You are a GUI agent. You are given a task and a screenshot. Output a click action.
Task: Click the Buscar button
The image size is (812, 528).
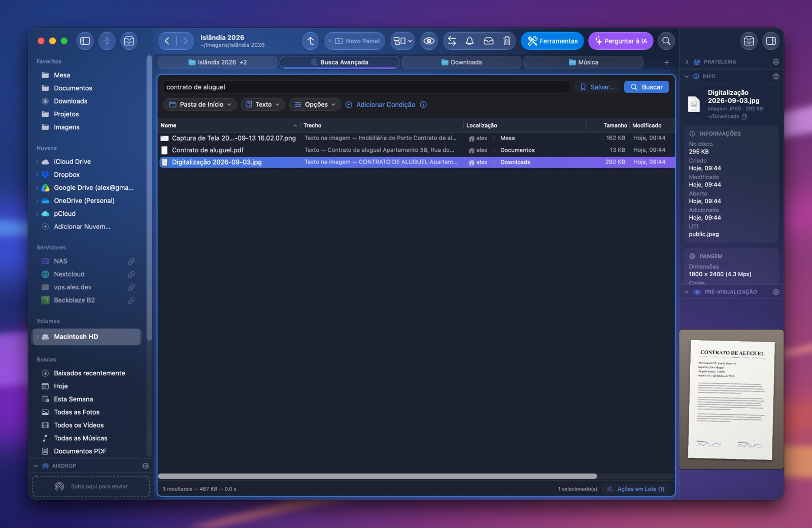[647, 87]
